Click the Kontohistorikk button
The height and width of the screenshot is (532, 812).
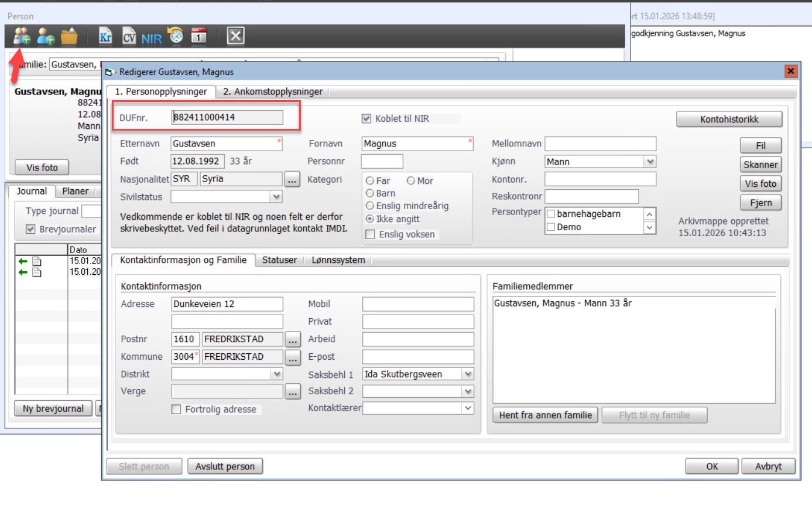tap(729, 120)
